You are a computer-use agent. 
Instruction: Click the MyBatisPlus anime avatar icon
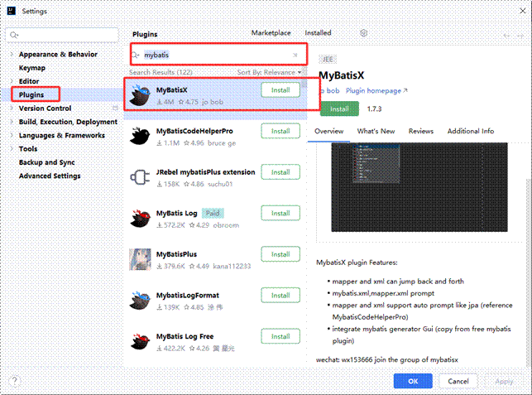tap(140, 259)
